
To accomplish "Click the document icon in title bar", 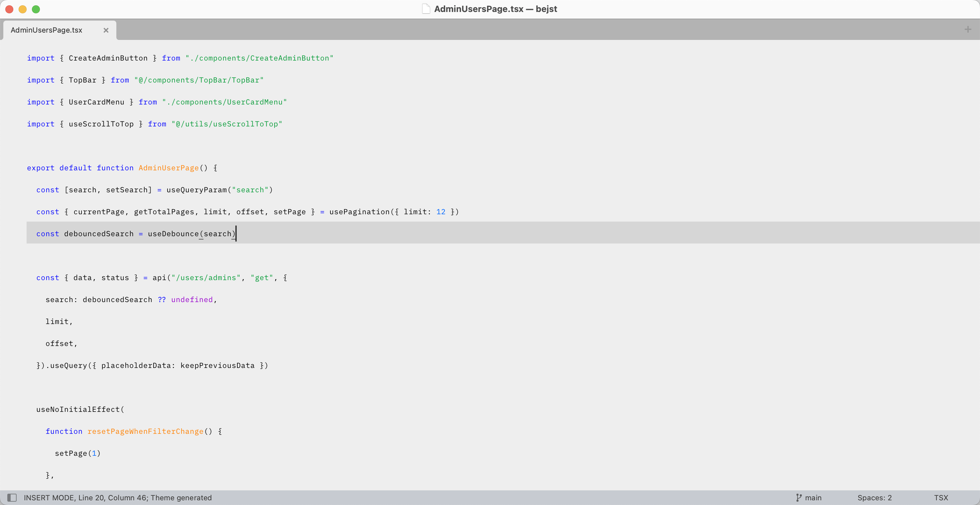I will [426, 9].
